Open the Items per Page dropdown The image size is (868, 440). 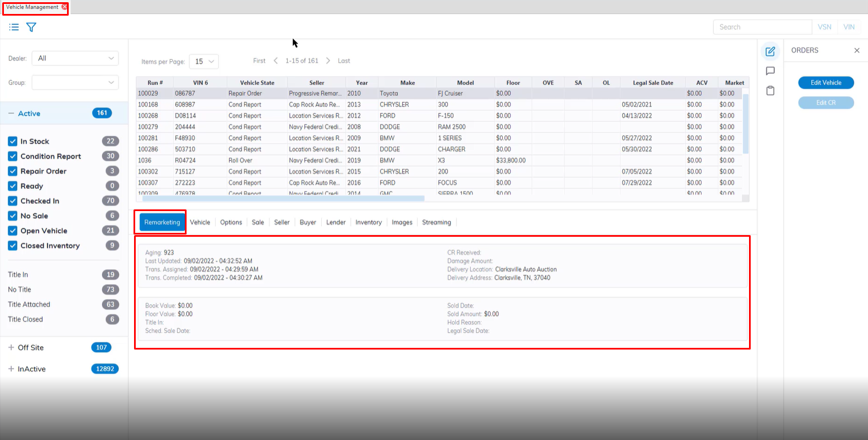tap(204, 61)
